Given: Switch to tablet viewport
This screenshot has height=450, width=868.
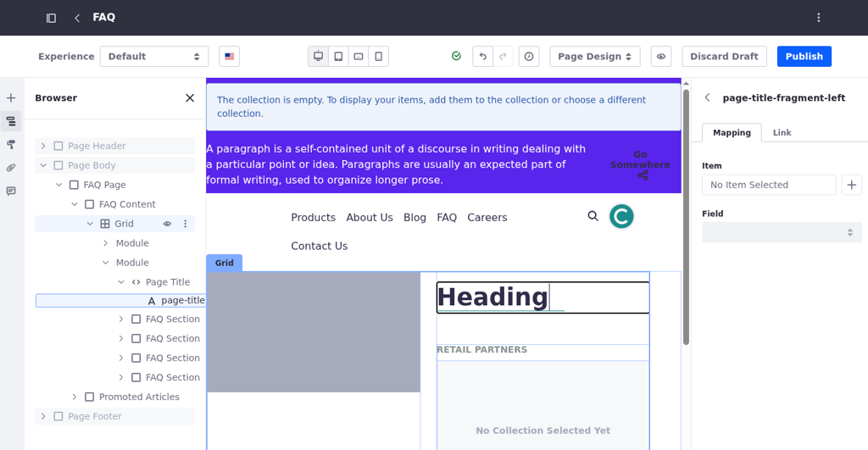Looking at the screenshot, I should (338, 57).
